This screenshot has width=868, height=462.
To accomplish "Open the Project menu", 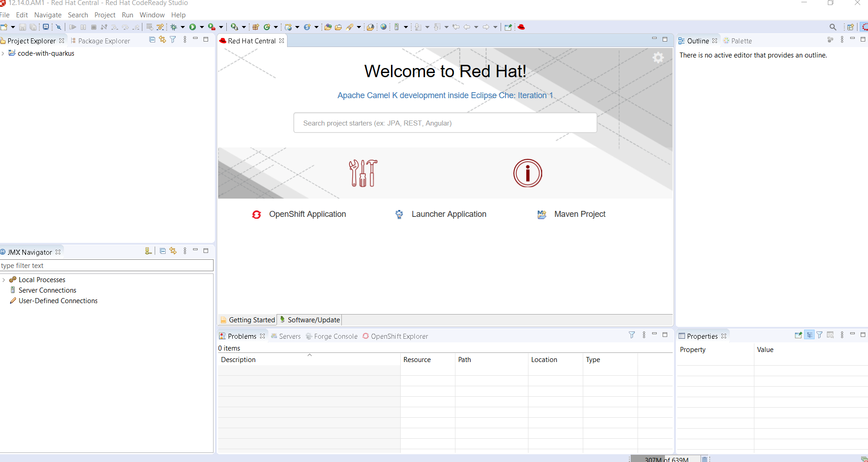I will coord(105,15).
